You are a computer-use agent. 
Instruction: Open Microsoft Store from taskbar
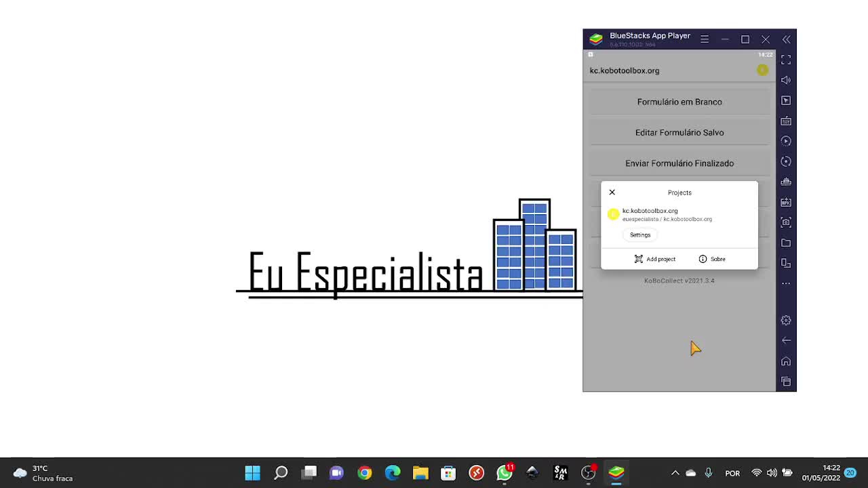448,472
